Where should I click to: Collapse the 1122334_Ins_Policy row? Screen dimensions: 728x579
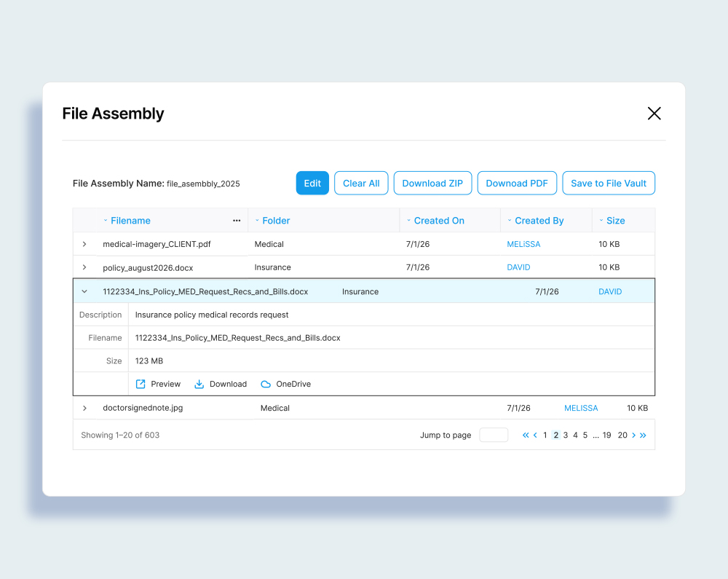pyautogui.click(x=84, y=291)
